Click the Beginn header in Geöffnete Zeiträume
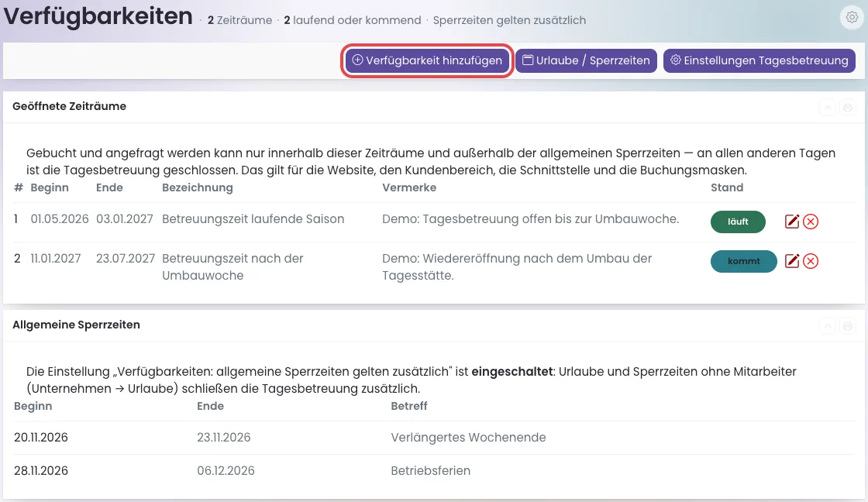The height and width of the screenshot is (502, 868). coord(50,187)
